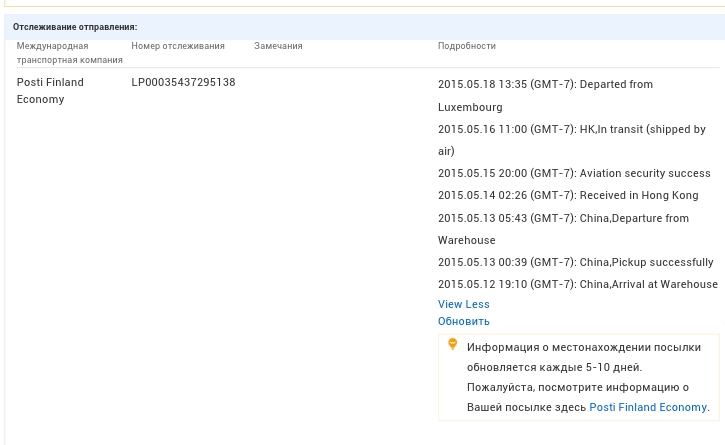Click the Подробности column header
Screen dimensions: 725x445
coord(467,46)
